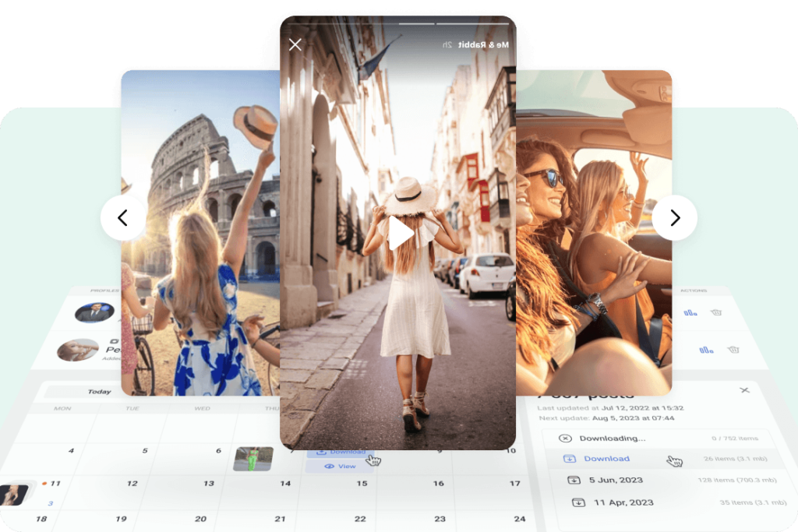Go to the next story with the right arrow

pyautogui.click(x=674, y=217)
